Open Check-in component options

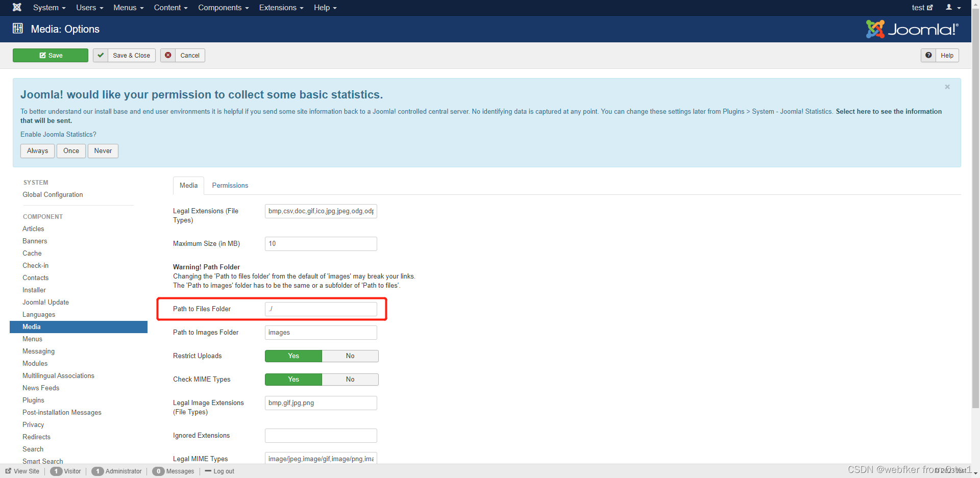[x=36, y=266]
